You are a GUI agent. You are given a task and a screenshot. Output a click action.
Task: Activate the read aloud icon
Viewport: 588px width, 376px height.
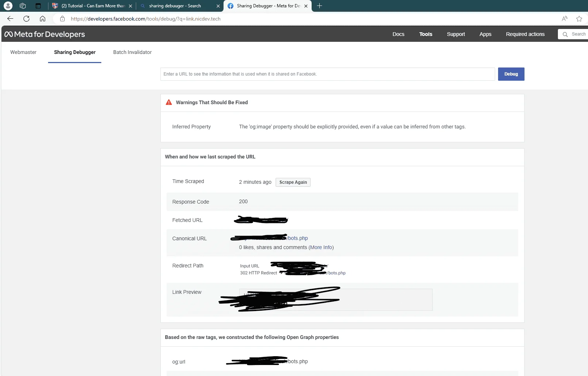(x=565, y=19)
